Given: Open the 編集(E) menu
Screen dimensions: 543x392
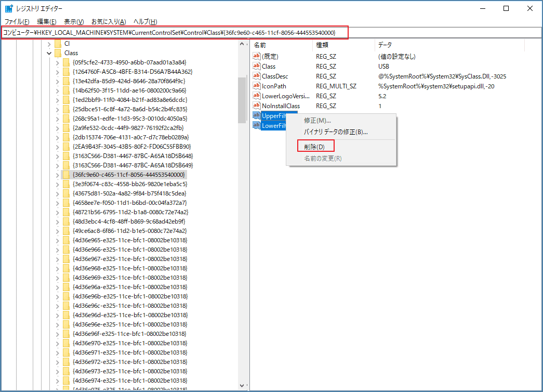Looking at the screenshot, I should click(x=46, y=21).
